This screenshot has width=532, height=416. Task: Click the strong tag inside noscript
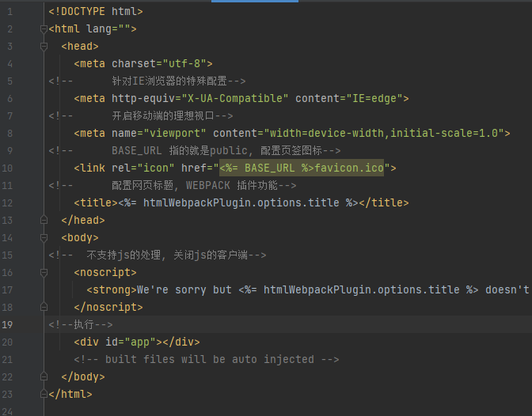coord(111,289)
